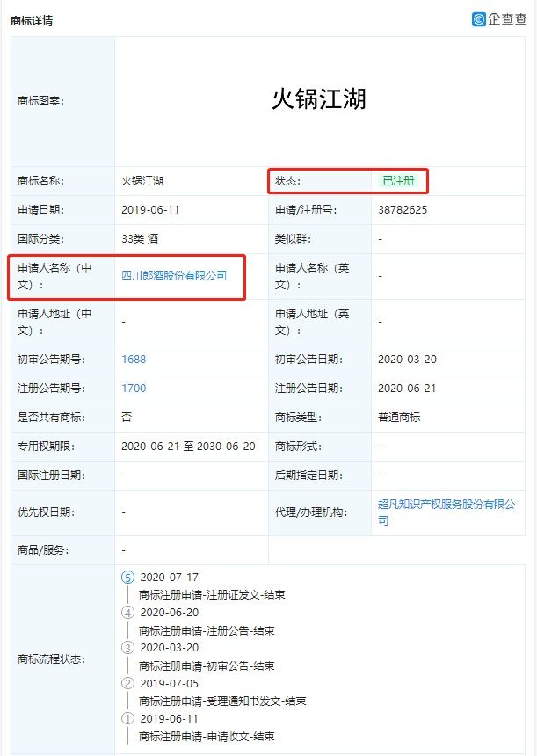Click the 已注册 status badge
This screenshot has height=756, width=537.
click(399, 181)
